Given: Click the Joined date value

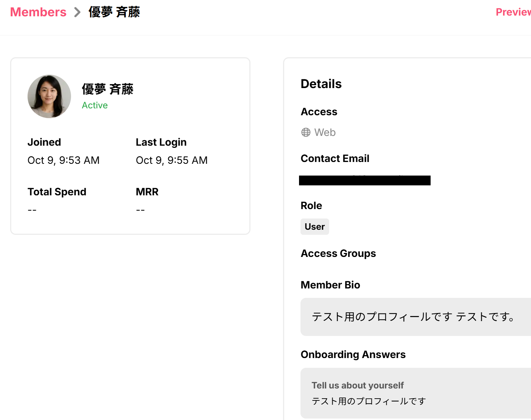Looking at the screenshot, I should 63,160.
